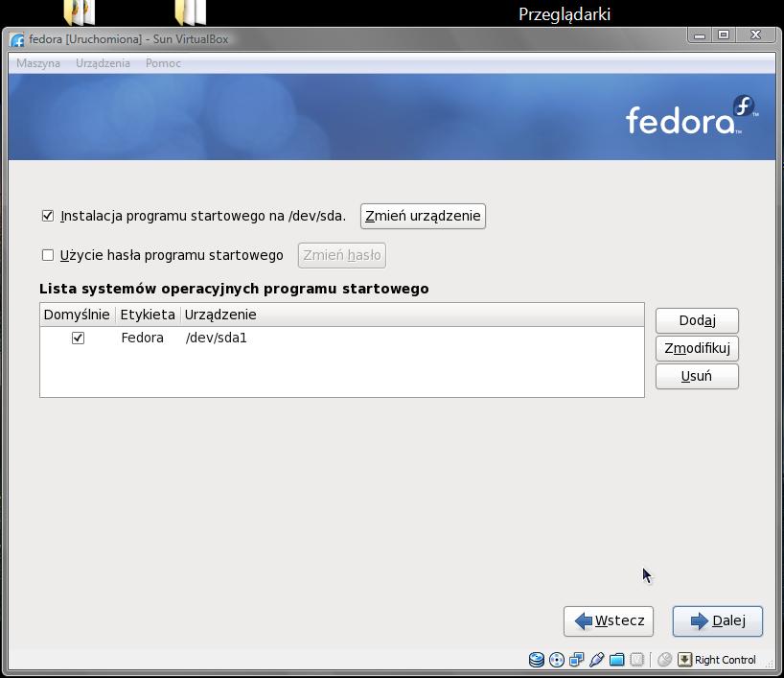784x678 pixels.
Task: Toggle boot loader installation on /dev/sda checkbox
Action: point(48,216)
